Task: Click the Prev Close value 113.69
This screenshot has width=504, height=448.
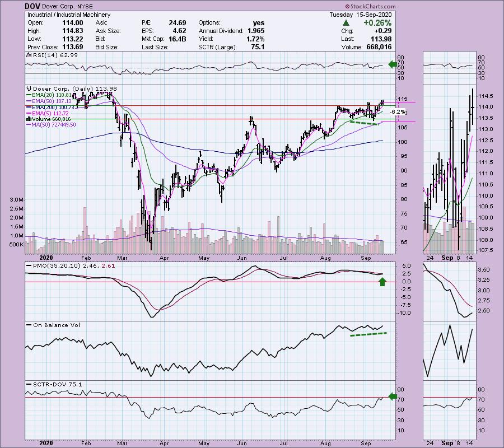Action: point(73,47)
